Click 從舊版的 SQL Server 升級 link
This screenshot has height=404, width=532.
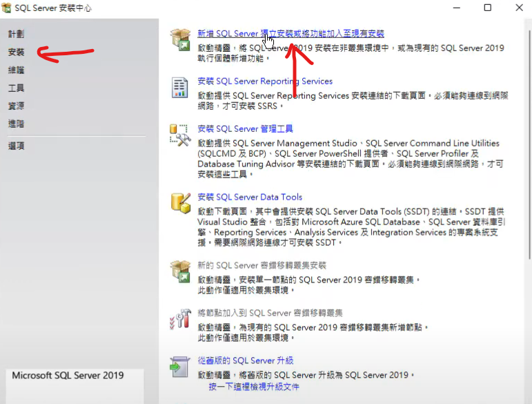pos(246,360)
